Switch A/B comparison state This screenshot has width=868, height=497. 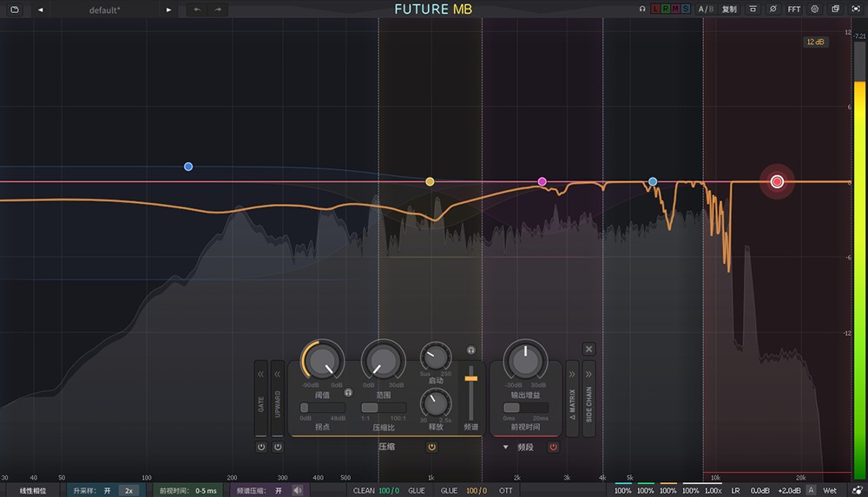tap(706, 9)
